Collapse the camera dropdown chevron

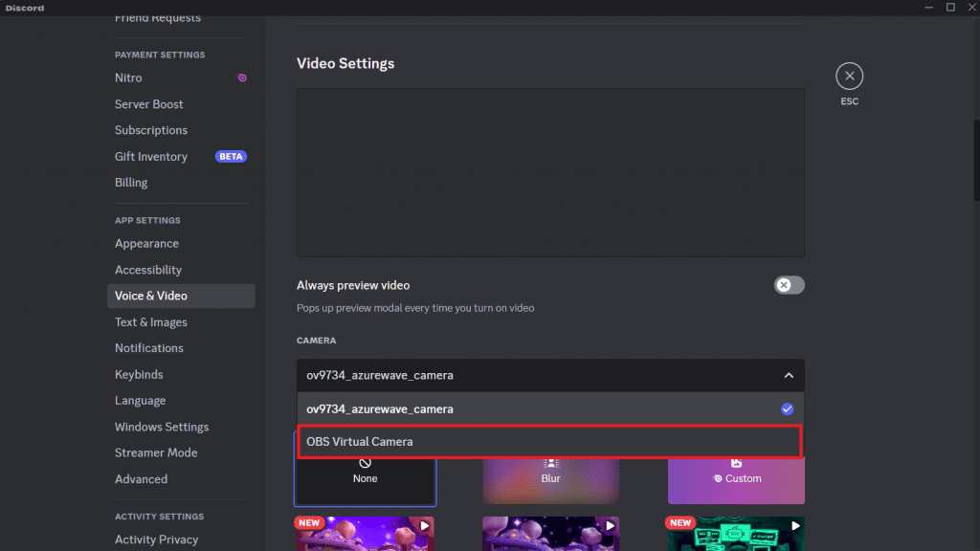[789, 375]
